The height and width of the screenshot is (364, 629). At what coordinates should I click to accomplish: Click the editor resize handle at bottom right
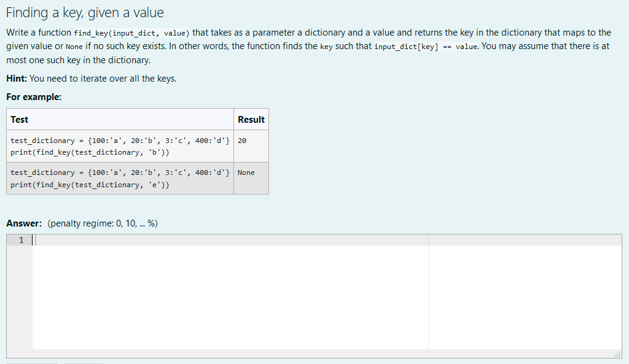[619, 353]
